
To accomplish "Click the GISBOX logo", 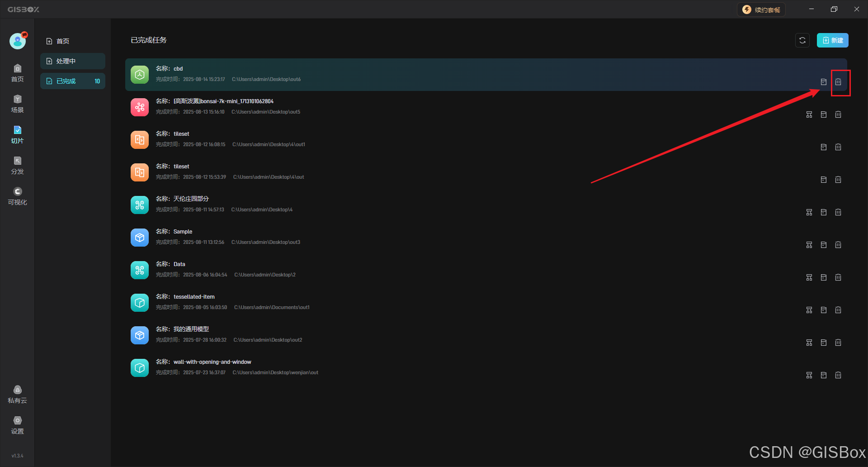I will tap(24, 10).
